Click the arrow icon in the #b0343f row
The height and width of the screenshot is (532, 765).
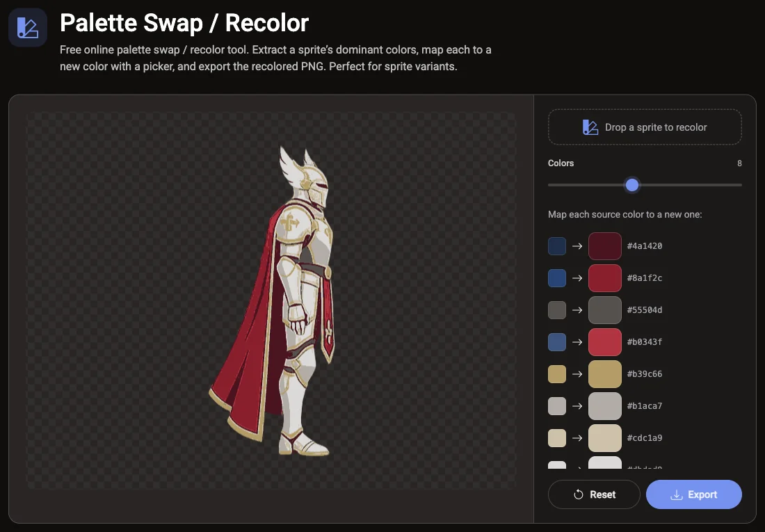577,342
